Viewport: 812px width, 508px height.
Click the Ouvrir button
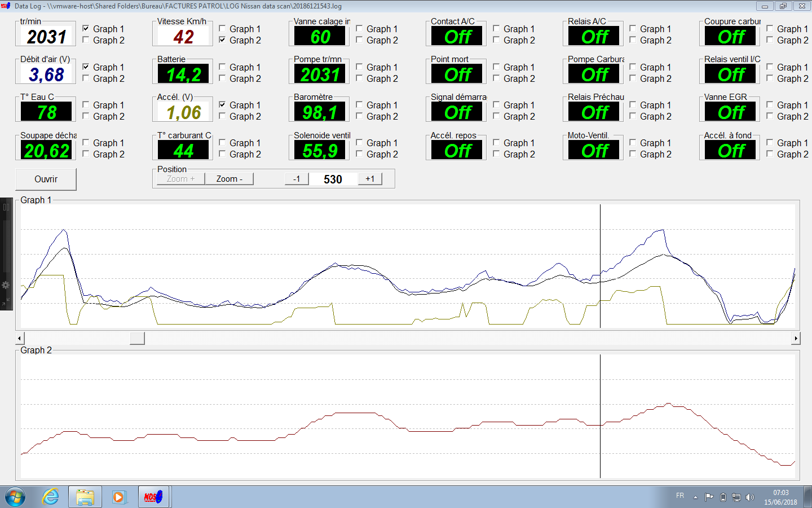pyautogui.click(x=46, y=179)
